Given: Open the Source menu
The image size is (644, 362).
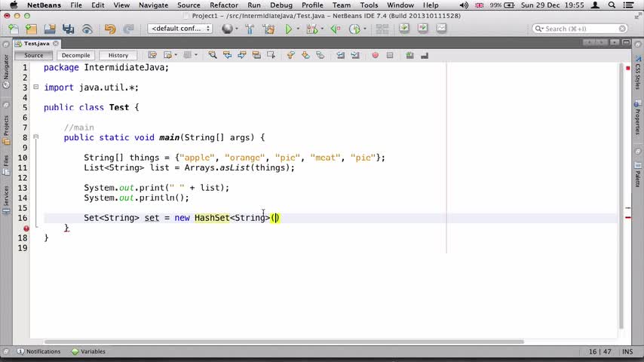Looking at the screenshot, I should click(x=189, y=5).
